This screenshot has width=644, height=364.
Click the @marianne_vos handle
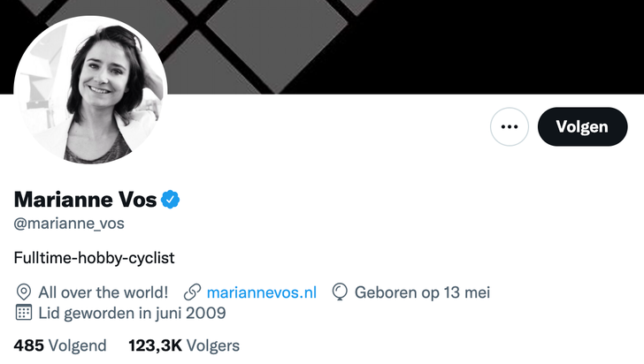[69, 224]
